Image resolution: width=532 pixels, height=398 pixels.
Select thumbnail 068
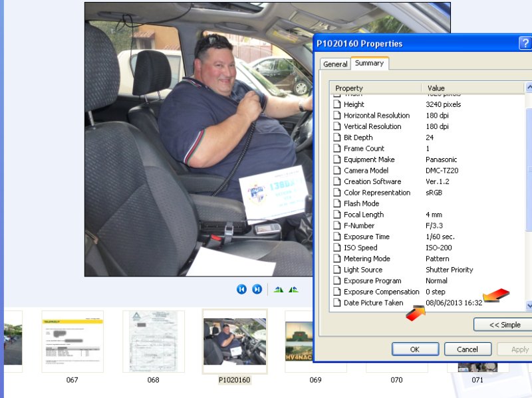pos(154,342)
